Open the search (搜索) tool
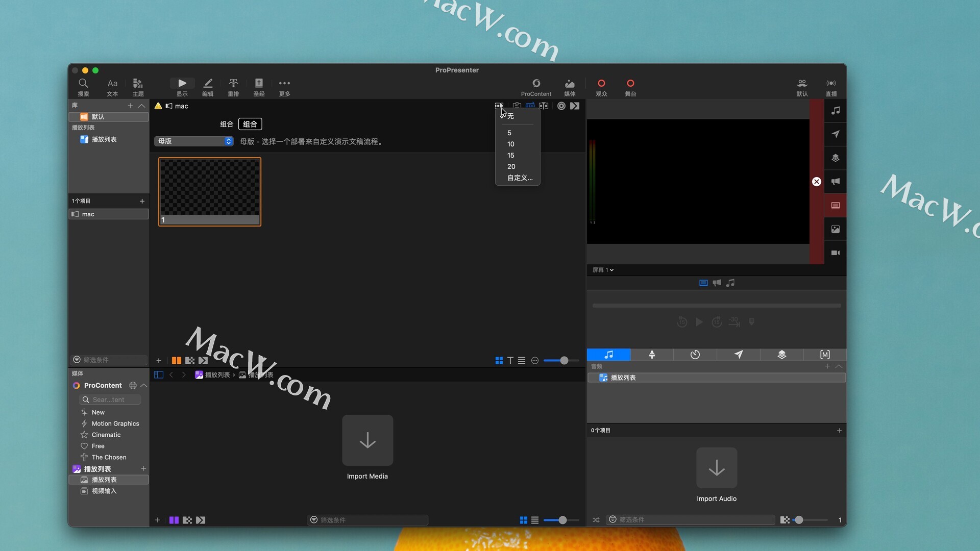980x551 pixels. (x=83, y=87)
